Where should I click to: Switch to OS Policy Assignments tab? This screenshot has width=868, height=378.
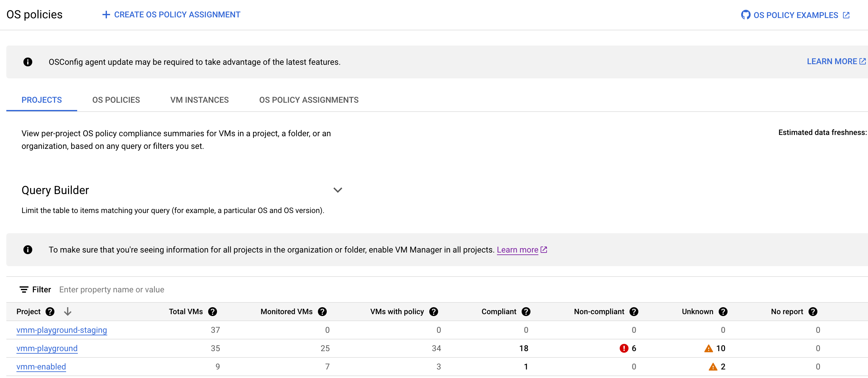pos(309,100)
